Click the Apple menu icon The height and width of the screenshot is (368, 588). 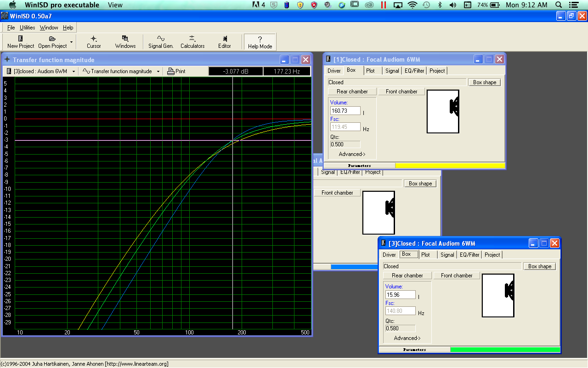pos(12,5)
